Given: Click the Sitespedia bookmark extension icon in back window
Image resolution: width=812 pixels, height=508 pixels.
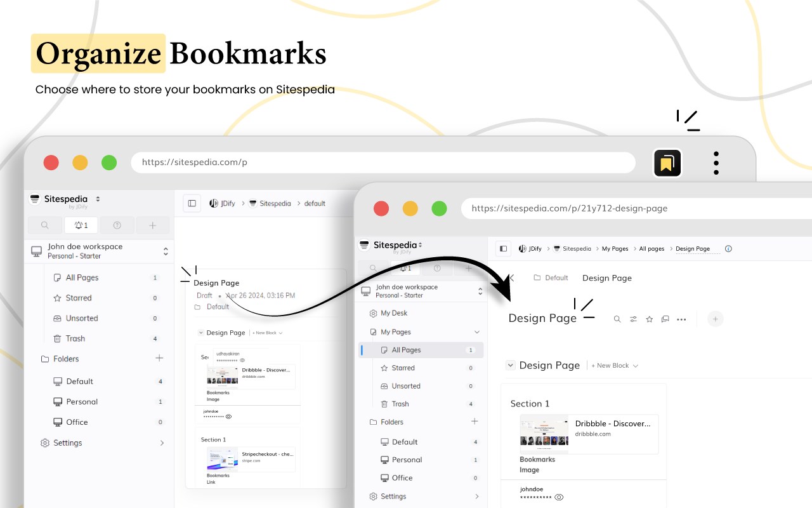Looking at the screenshot, I should tap(667, 163).
